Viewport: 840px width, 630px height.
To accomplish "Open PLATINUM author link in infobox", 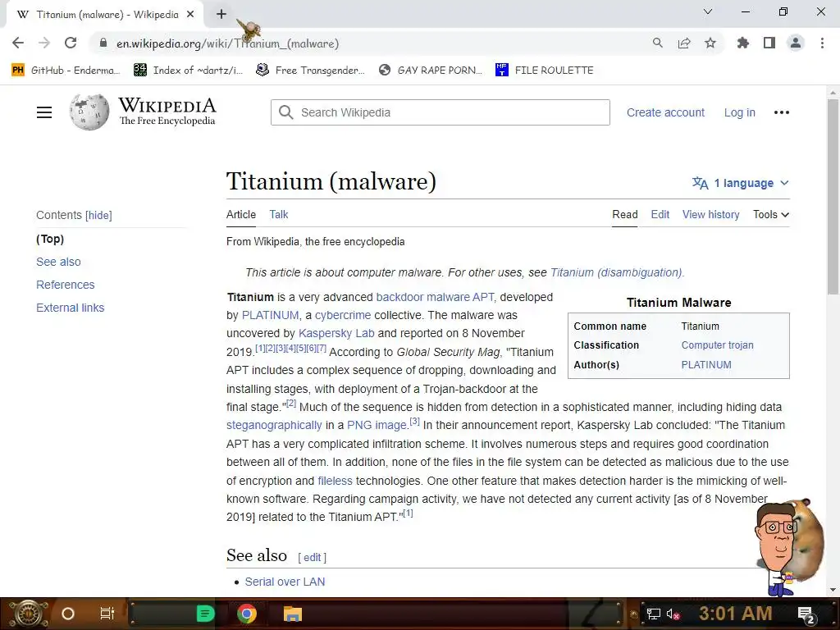I will [x=706, y=365].
